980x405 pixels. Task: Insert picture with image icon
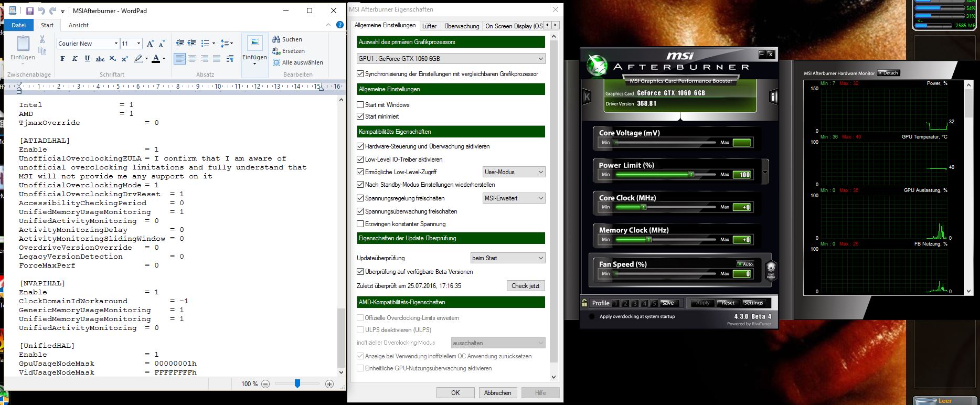click(254, 42)
